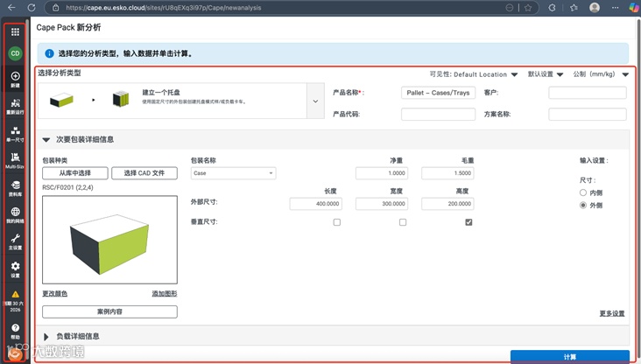This screenshot has width=641, height=364.
Task: Click the RSC/F0201 (2,2,4) style label
Action: click(x=67, y=187)
